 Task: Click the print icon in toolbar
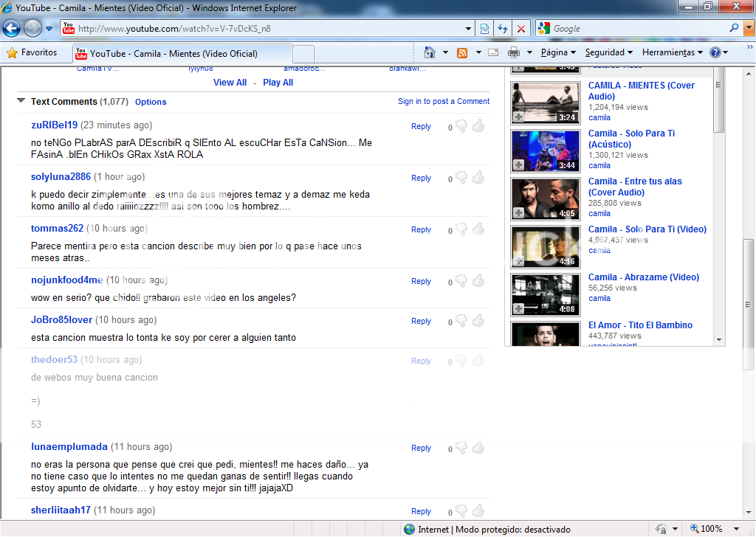click(x=514, y=52)
